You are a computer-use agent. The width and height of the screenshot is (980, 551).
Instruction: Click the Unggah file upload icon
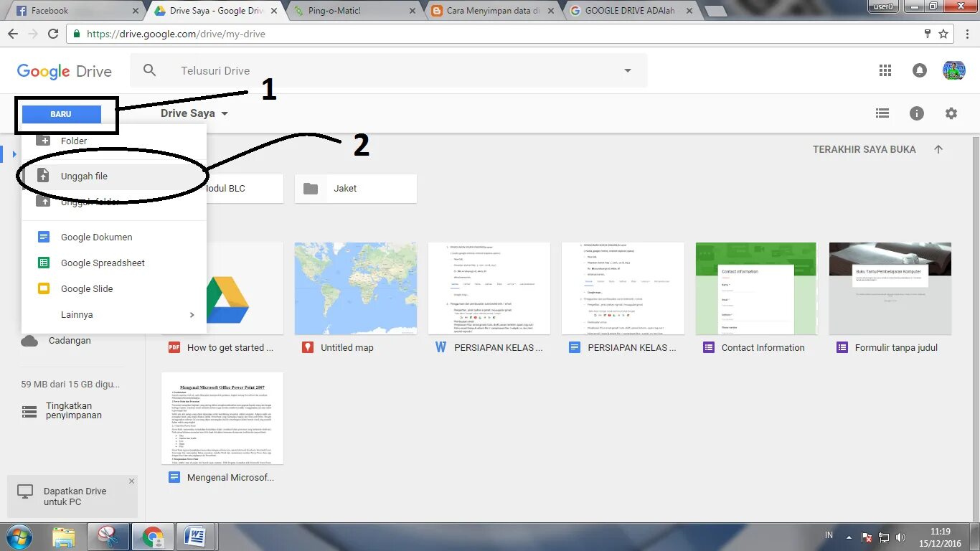(x=43, y=176)
